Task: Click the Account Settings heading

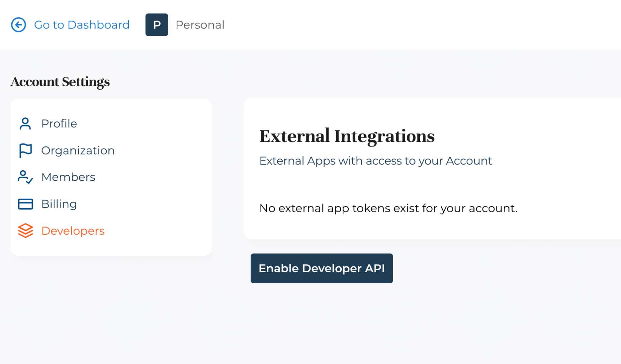Action: pyautogui.click(x=60, y=82)
